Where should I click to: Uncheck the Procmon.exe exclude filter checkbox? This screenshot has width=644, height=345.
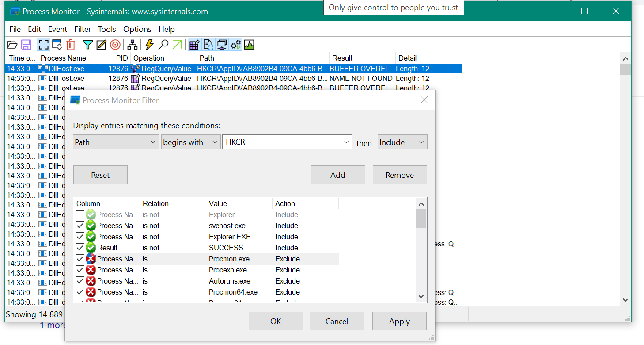click(80, 259)
